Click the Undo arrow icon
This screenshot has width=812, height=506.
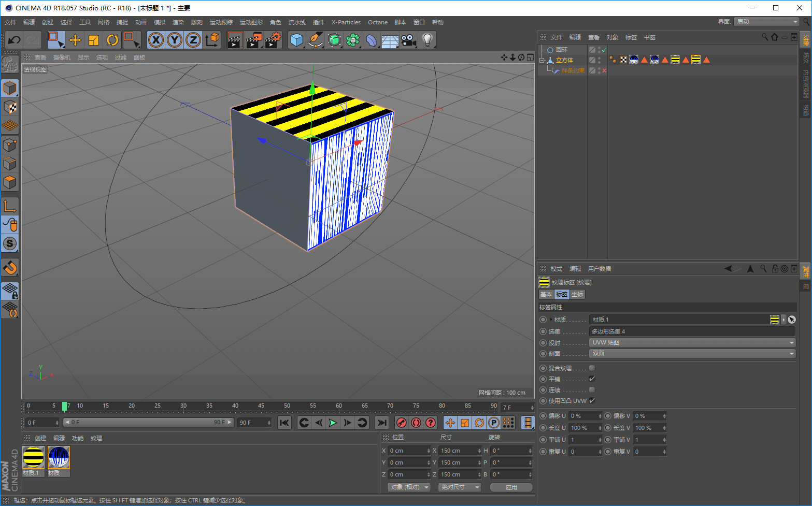[x=15, y=40]
